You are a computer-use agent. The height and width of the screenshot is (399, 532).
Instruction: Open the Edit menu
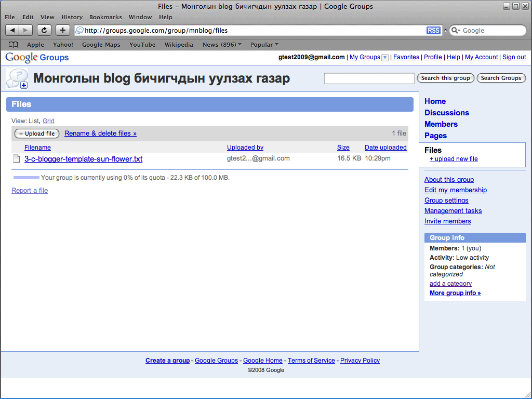point(28,17)
